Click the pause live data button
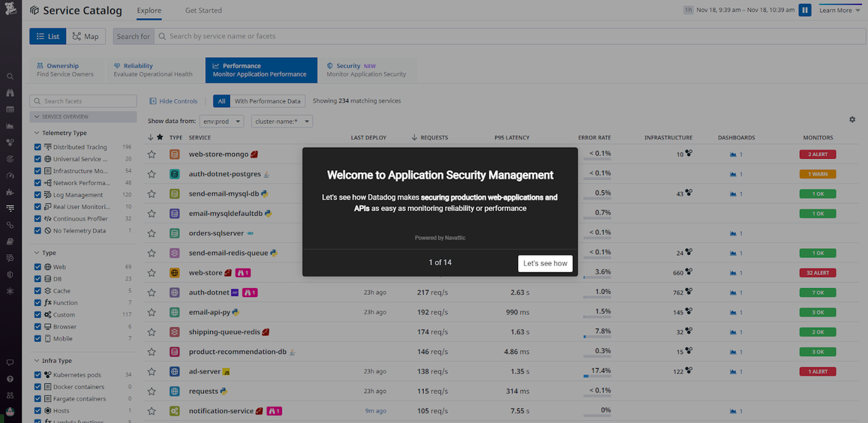The image size is (868, 423). pyautogui.click(x=804, y=10)
